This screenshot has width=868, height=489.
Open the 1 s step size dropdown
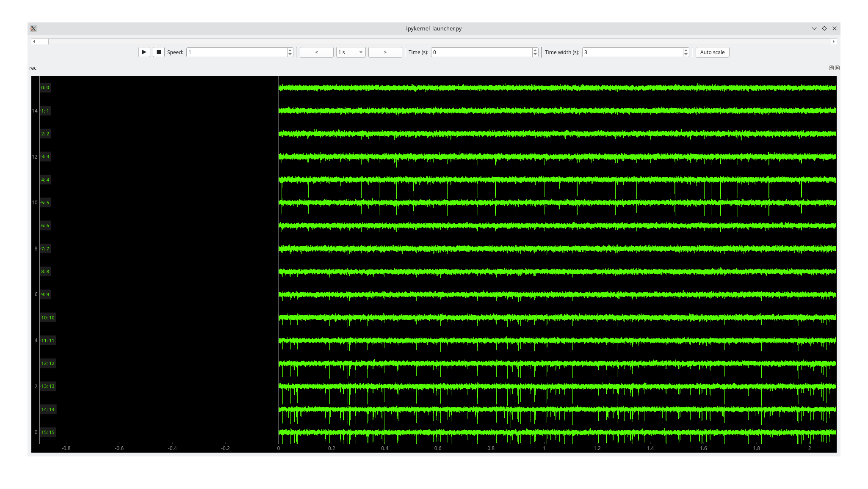tap(351, 52)
